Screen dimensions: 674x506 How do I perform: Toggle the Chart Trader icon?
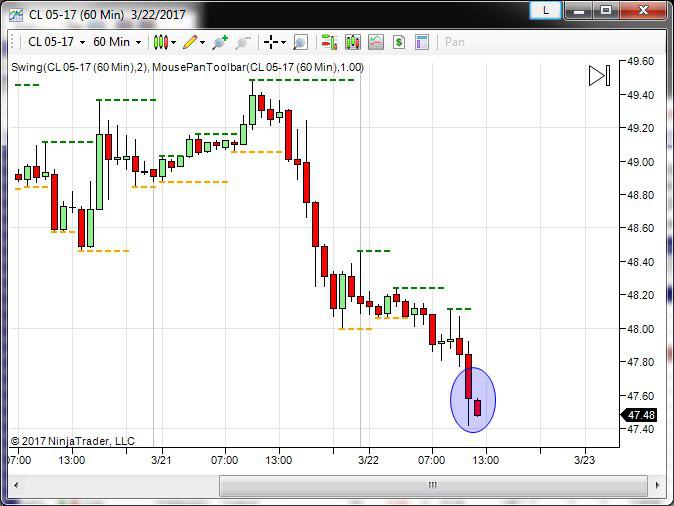[329, 42]
